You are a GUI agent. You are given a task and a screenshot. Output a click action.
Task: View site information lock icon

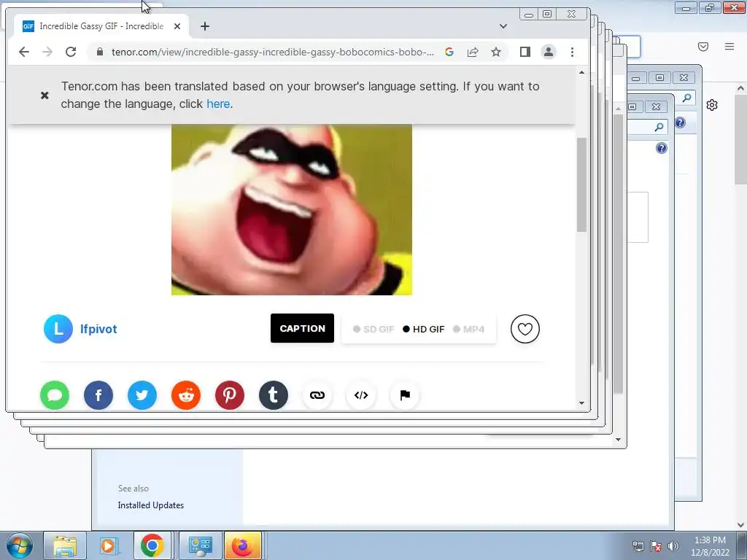click(x=99, y=52)
